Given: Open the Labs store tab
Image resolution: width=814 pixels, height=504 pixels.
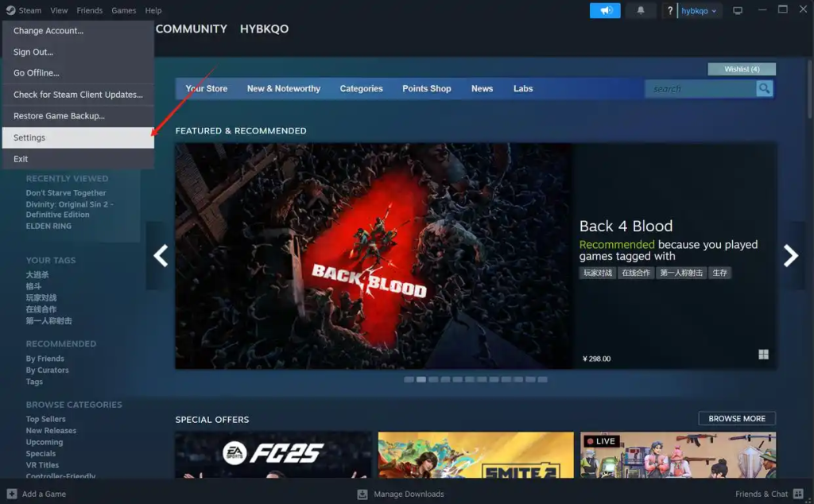Looking at the screenshot, I should point(523,89).
